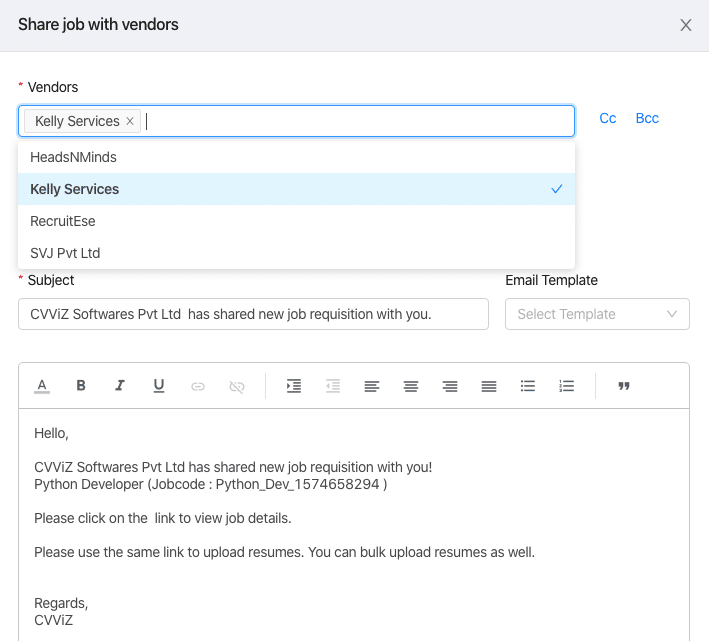Viewport: 709px width, 641px height.
Task: Toggle italic formatting
Action: (x=120, y=386)
